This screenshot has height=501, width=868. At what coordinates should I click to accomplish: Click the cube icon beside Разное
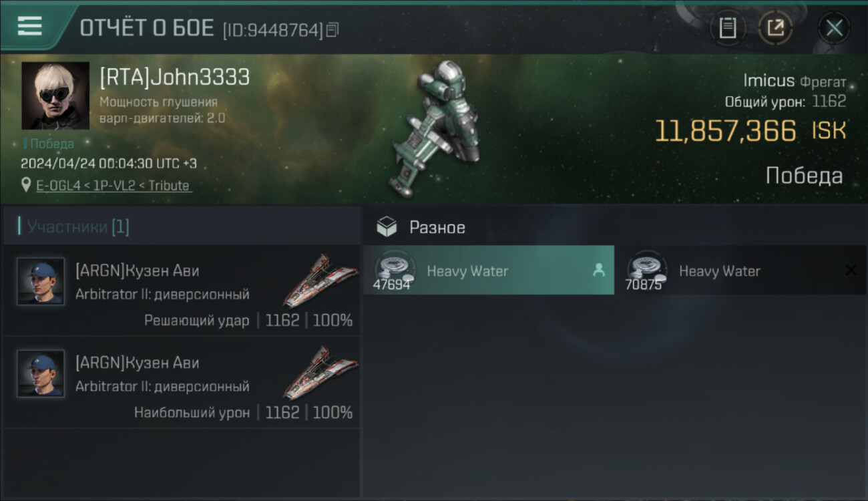[x=387, y=227]
